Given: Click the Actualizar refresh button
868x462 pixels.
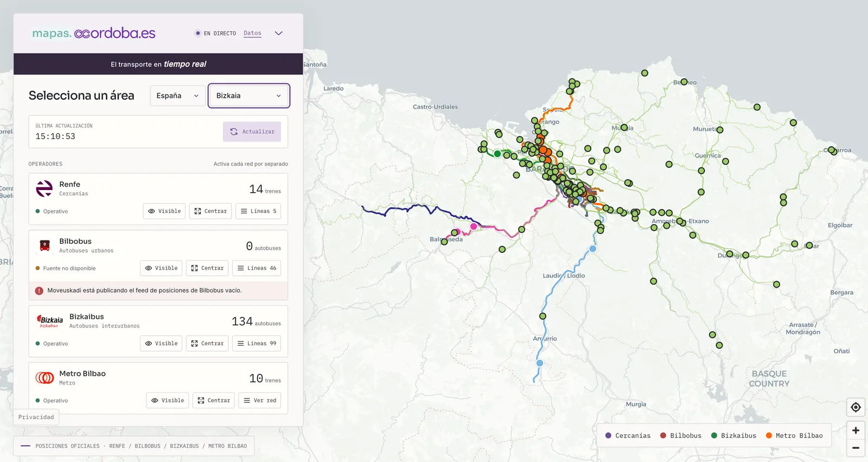Looking at the screenshot, I should (x=252, y=131).
